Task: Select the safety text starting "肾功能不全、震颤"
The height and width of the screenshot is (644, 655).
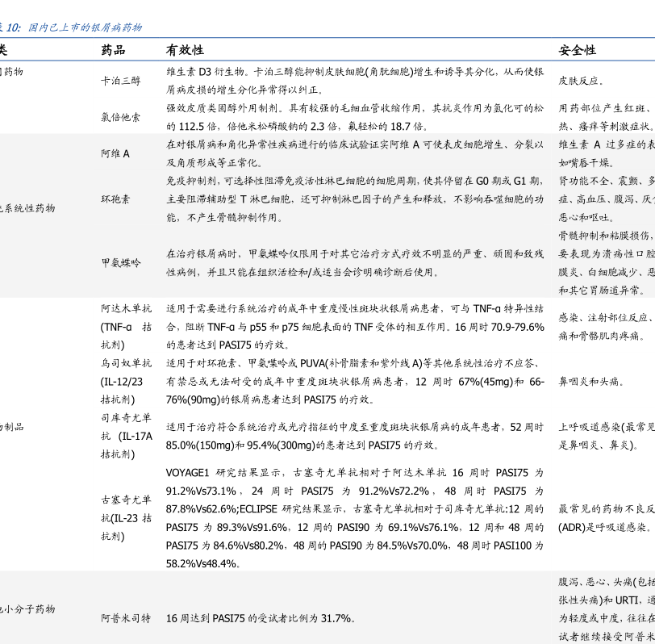Action: tap(607, 199)
